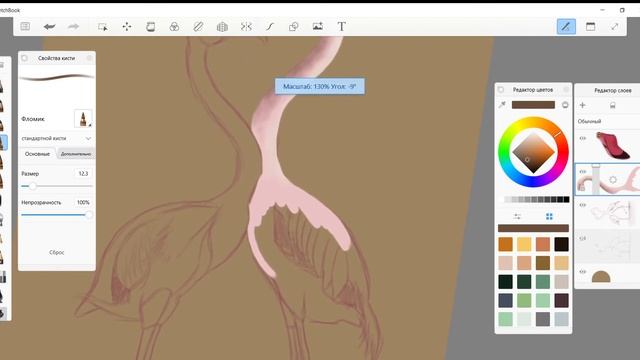
Task: Select the Text tool
Action: tap(342, 27)
